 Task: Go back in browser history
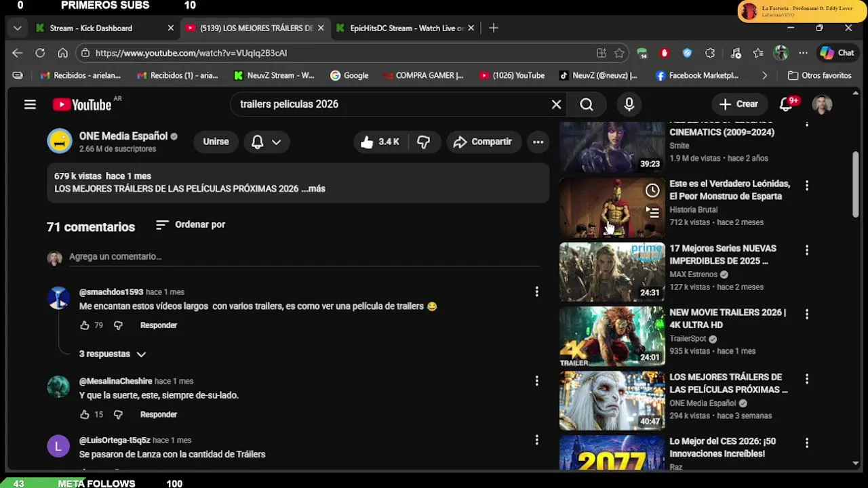click(18, 53)
